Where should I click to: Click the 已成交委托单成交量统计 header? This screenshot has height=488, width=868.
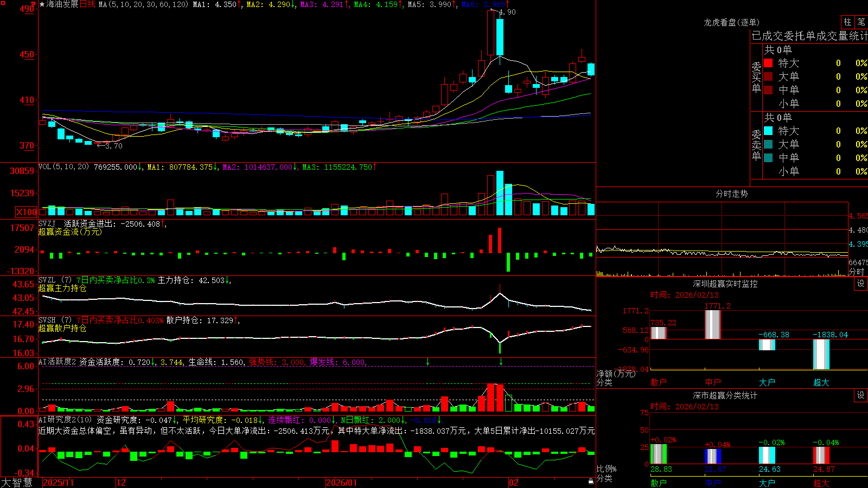[x=809, y=36]
